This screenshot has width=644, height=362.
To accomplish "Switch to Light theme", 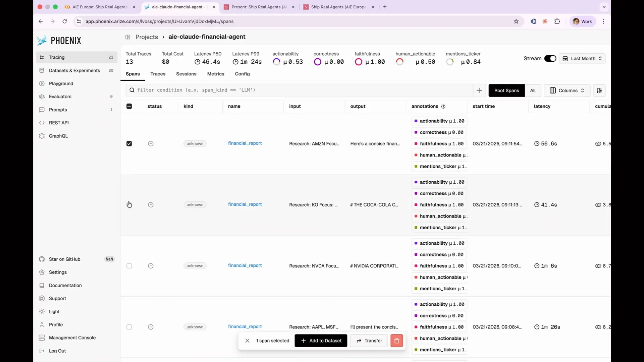I will tap(76, 311).
